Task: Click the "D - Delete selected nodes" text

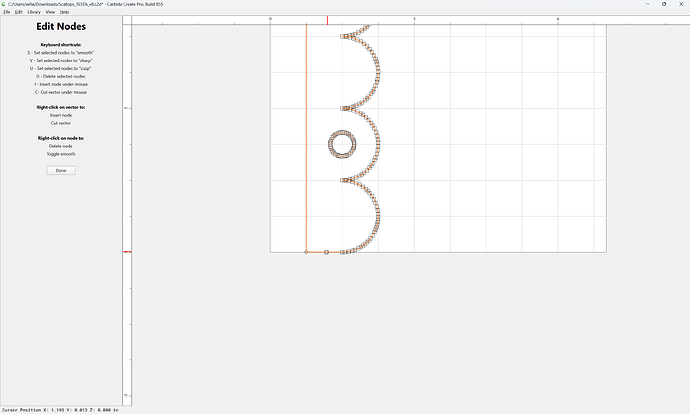Action: click(x=61, y=77)
